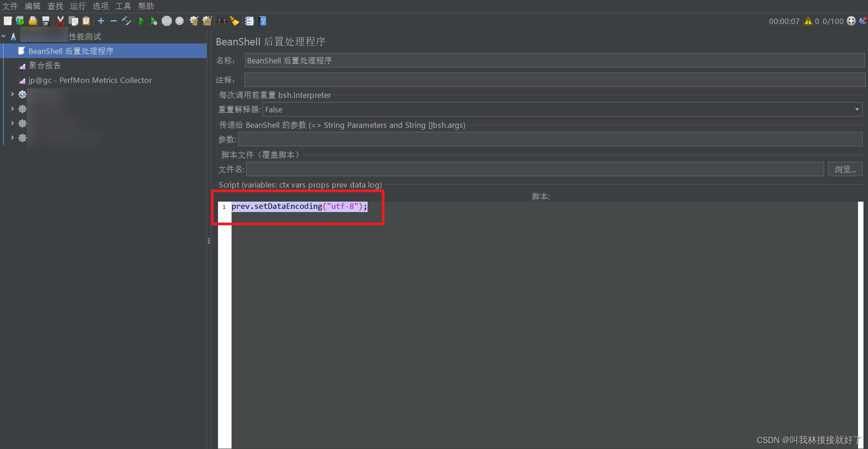Viewport: 868px width, 449px height.
Task: Open log viewer via warning triangle
Action: 808,21
